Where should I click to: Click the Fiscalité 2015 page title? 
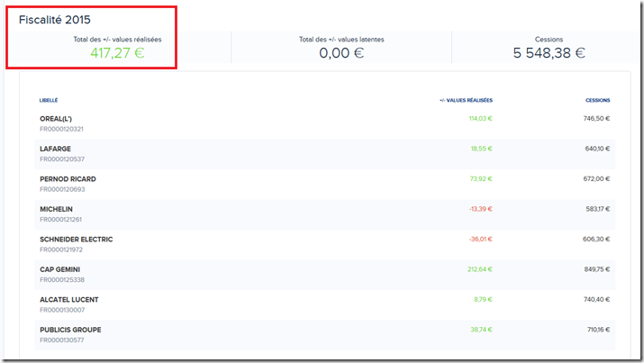click(x=54, y=19)
